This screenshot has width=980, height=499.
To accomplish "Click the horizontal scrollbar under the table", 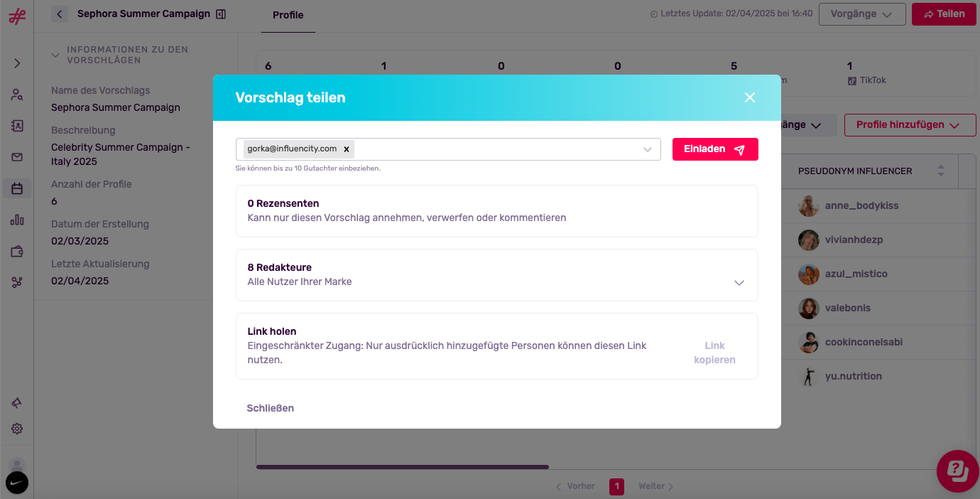I will point(403,467).
